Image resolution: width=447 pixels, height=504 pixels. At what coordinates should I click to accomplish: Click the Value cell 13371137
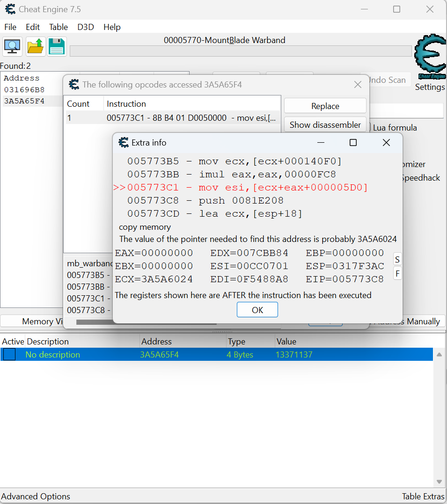pos(294,355)
